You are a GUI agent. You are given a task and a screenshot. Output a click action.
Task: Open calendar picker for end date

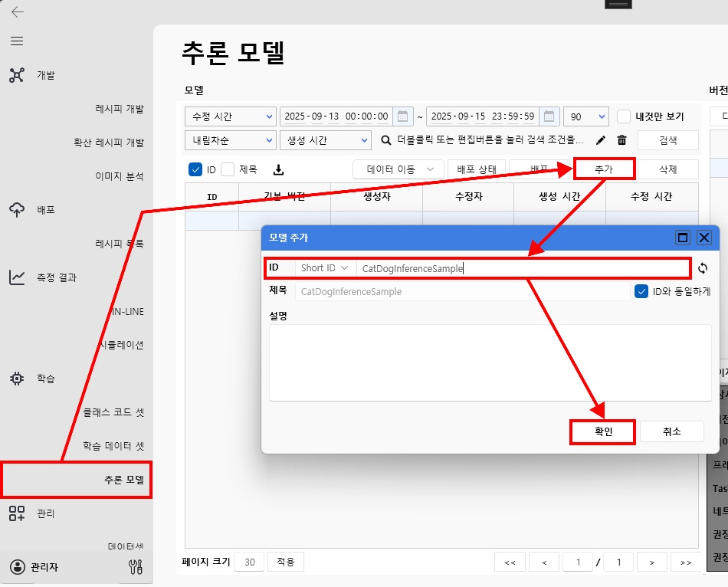(x=549, y=116)
